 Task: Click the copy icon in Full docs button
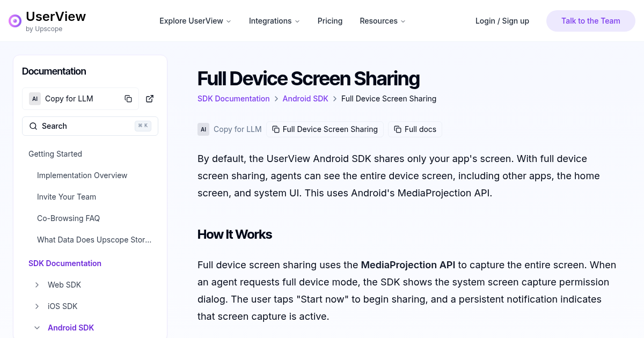(x=398, y=129)
